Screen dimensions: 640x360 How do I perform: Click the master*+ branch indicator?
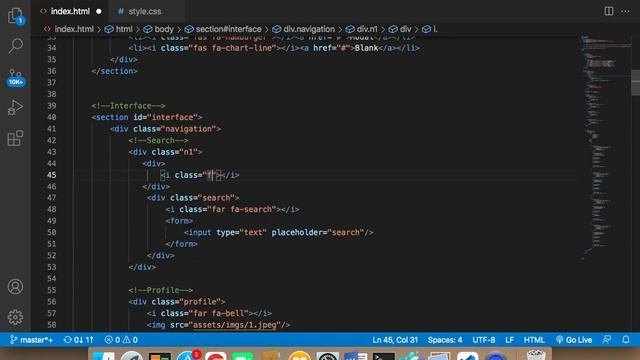[31, 340]
